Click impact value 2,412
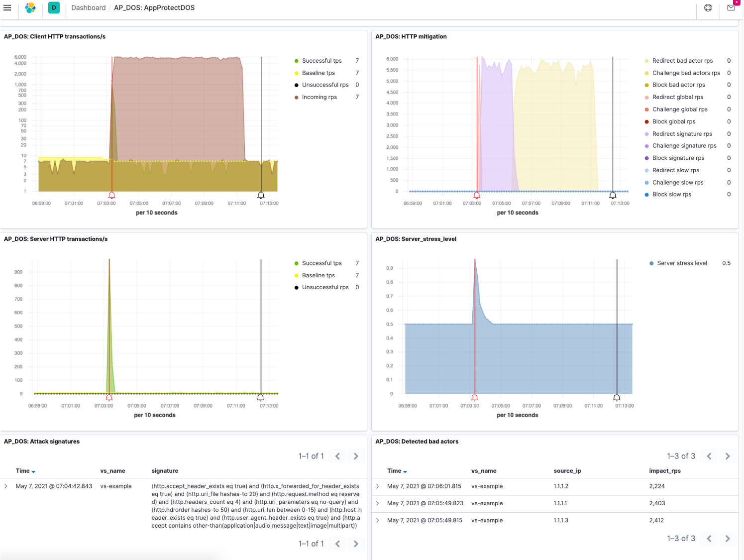 pyautogui.click(x=656, y=520)
